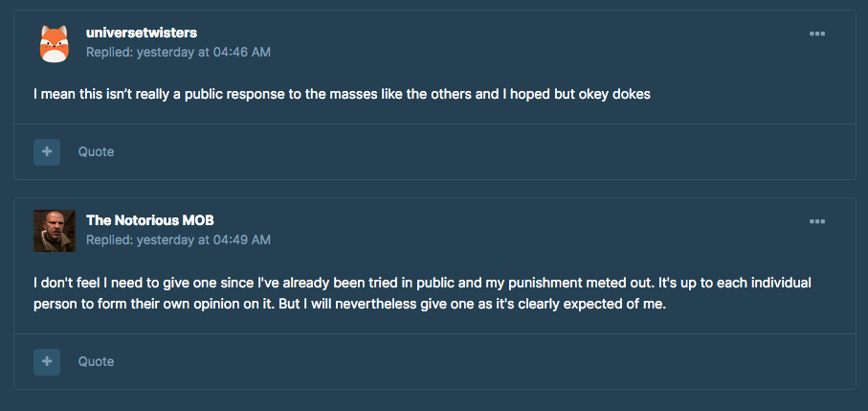
Task: Open The Notorious MOB's avatar picture
Action: [x=55, y=231]
